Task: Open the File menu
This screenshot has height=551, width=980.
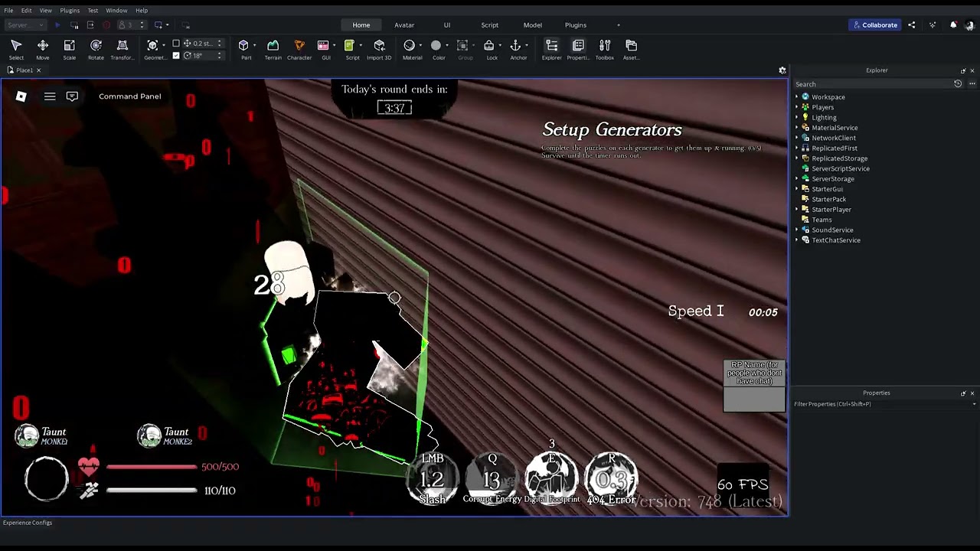Action: 8,11
